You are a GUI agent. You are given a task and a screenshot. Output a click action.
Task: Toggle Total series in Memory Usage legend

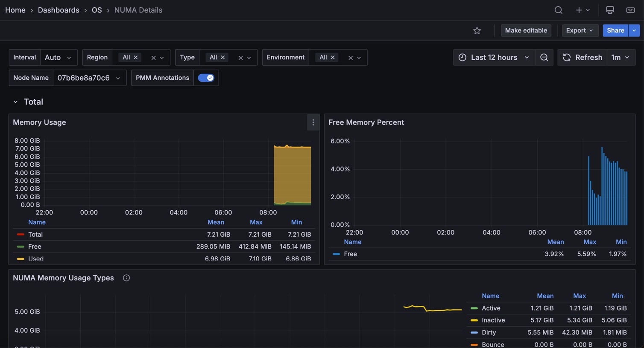35,234
